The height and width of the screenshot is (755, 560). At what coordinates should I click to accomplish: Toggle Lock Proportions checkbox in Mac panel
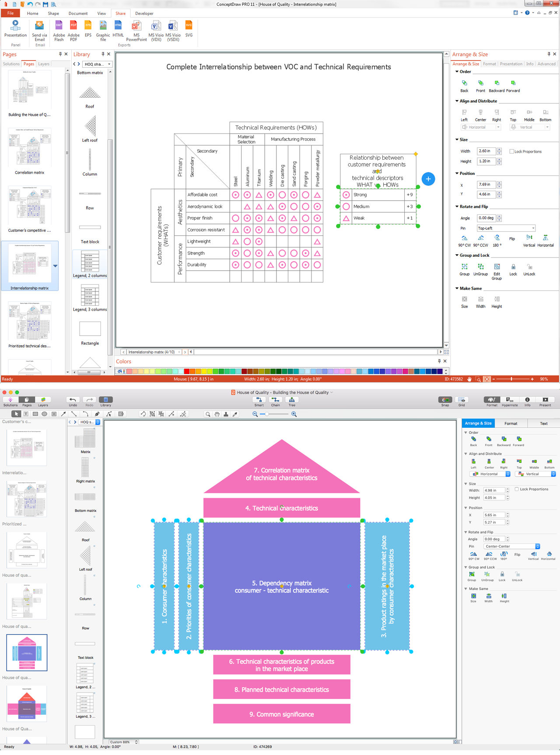[x=517, y=489]
